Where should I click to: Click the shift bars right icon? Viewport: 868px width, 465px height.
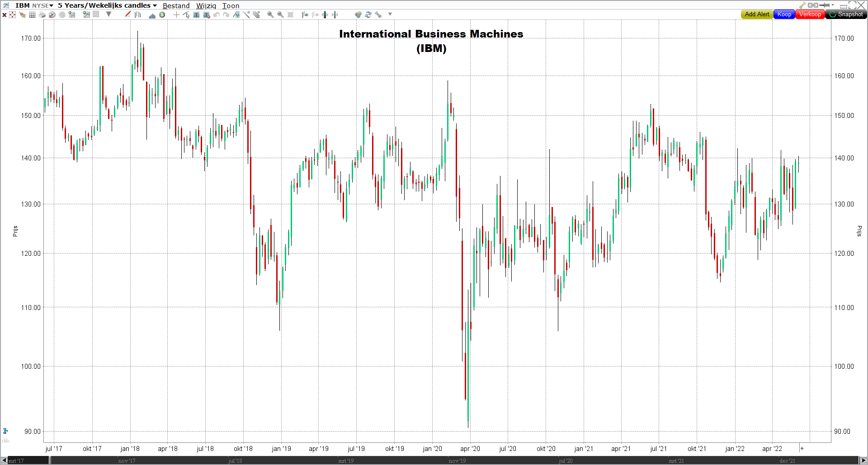305,15
